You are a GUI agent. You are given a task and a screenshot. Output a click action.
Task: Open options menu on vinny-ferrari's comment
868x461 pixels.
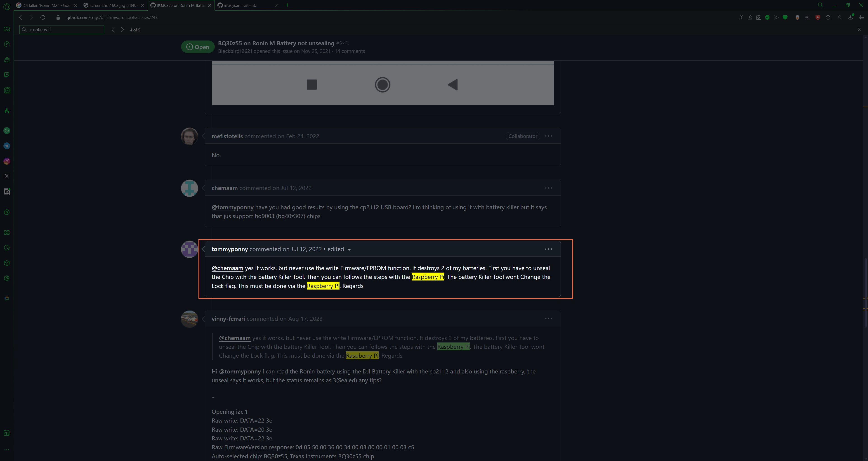[549, 319]
